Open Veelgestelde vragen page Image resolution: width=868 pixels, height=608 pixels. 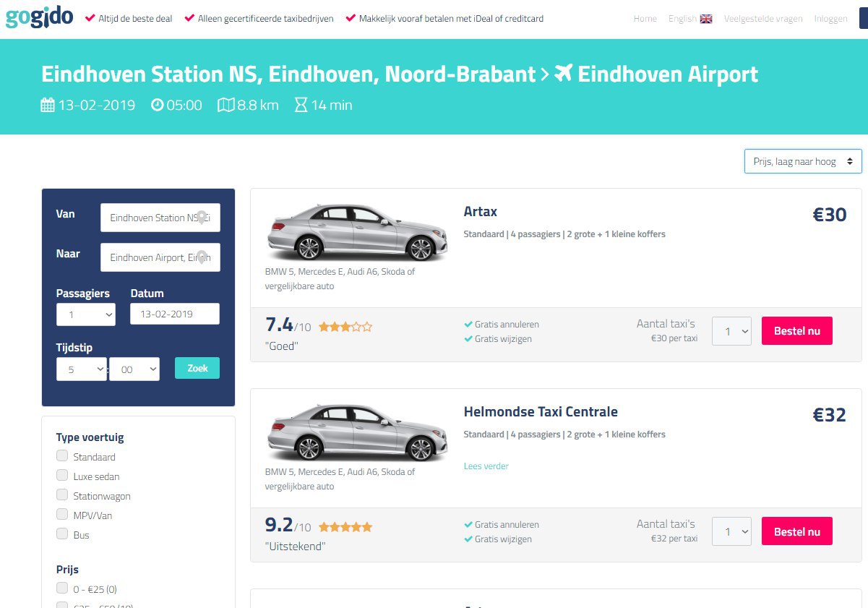click(x=763, y=19)
